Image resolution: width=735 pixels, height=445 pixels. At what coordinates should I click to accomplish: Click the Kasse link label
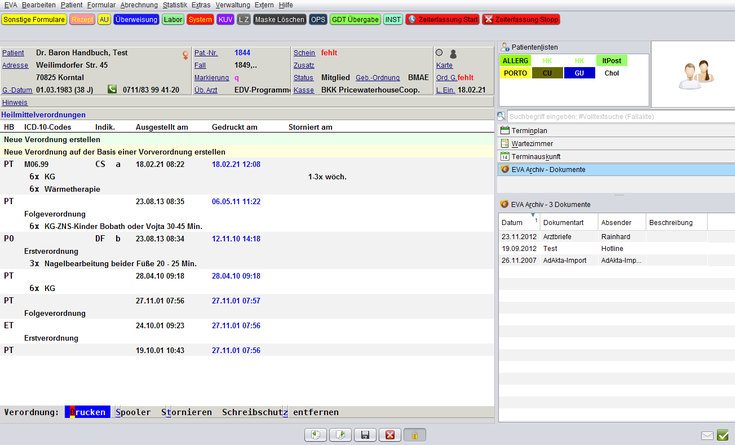click(x=304, y=90)
